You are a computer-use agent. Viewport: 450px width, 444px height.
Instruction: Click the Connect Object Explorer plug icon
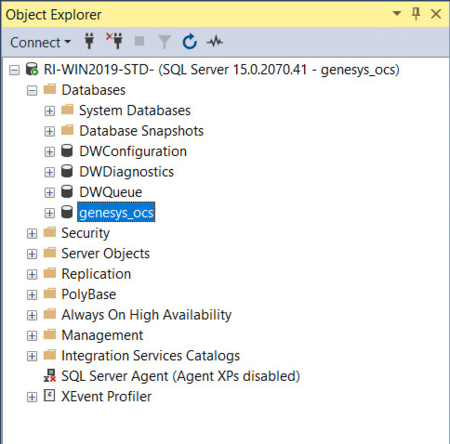pos(89,42)
